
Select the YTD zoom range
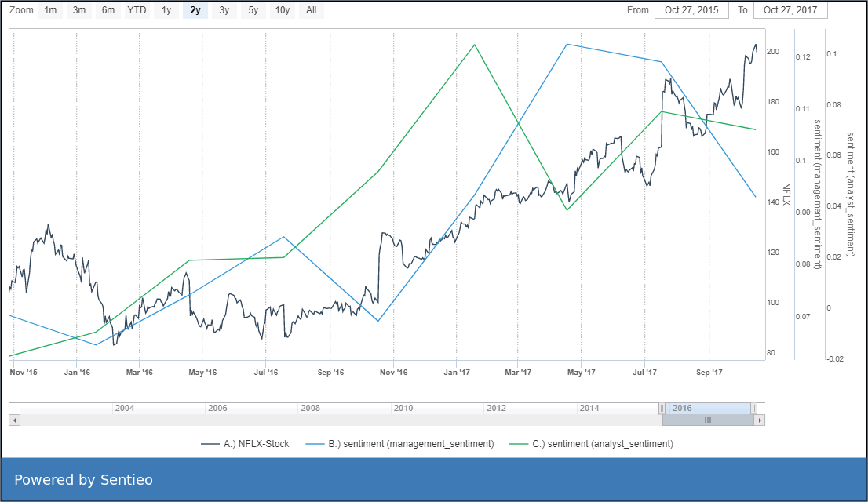137,10
